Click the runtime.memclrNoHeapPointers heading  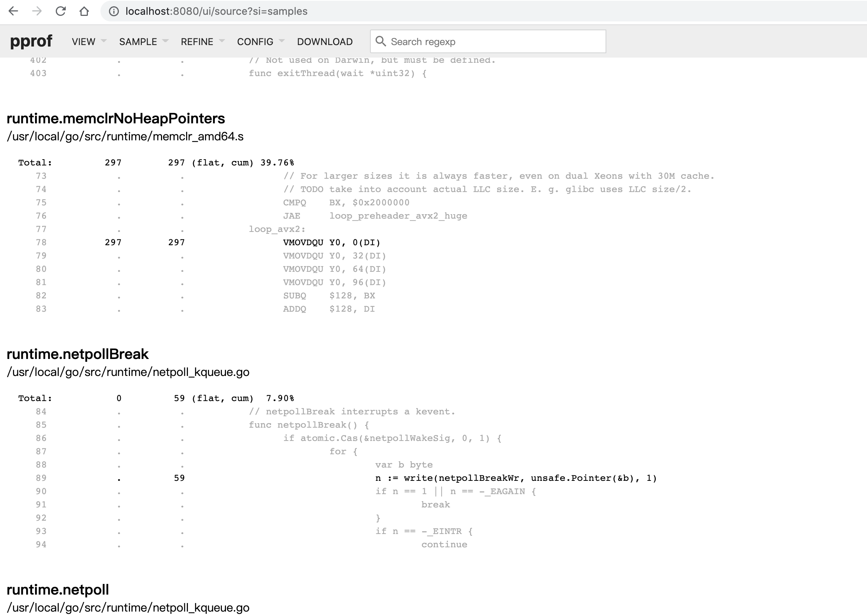click(x=116, y=119)
